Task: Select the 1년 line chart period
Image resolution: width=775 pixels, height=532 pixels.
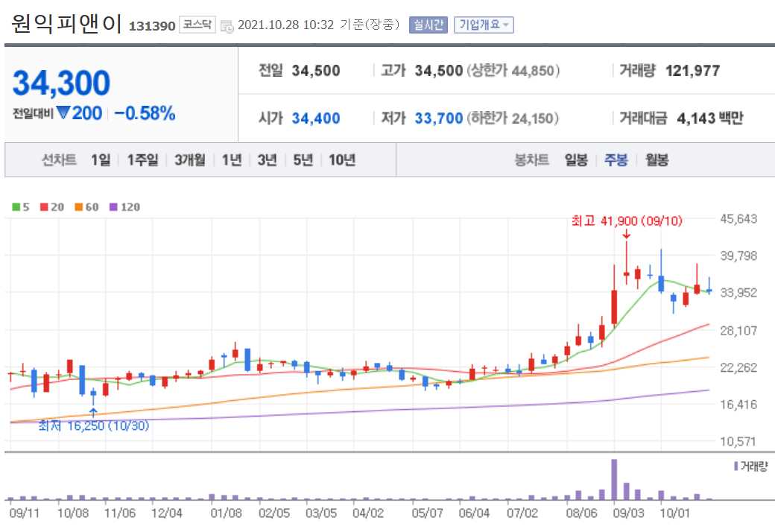Action: (x=231, y=159)
